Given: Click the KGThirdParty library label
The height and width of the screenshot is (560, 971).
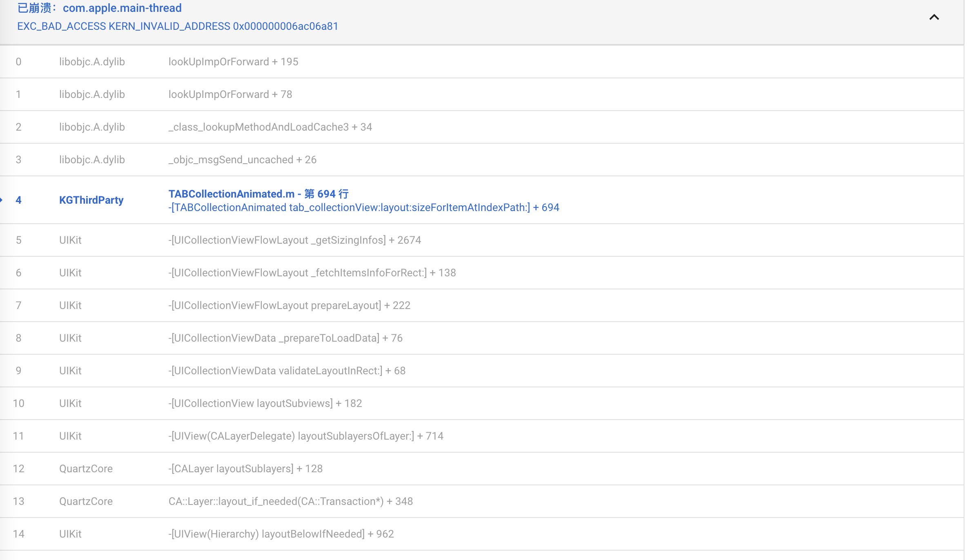Looking at the screenshot, I should (x=91, y=200).
